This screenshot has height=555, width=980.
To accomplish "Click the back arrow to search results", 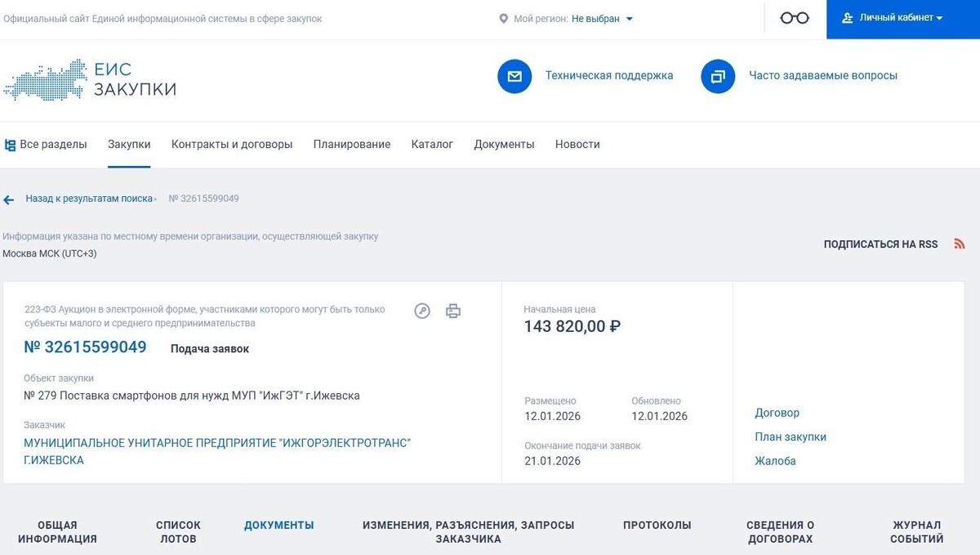I will [9, 199].
